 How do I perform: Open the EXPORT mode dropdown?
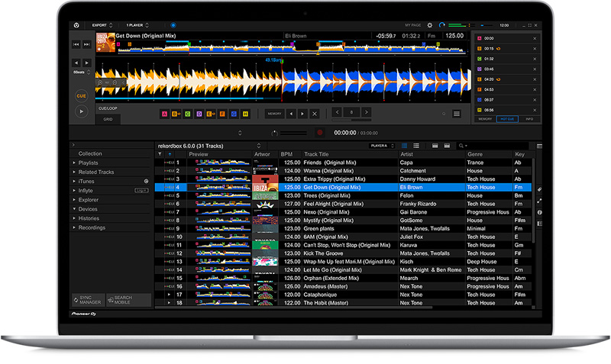click(102, 25)
